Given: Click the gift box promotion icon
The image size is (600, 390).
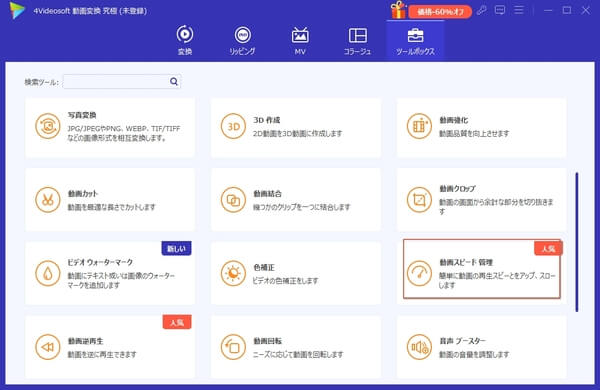Looking at the screenshot, I should [398, 10].
